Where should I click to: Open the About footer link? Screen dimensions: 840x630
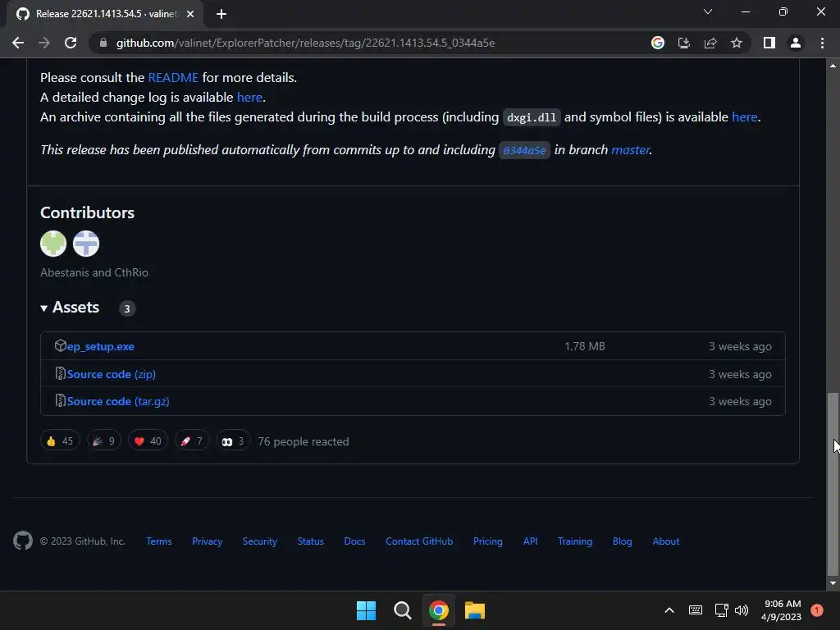coord(666,541)
